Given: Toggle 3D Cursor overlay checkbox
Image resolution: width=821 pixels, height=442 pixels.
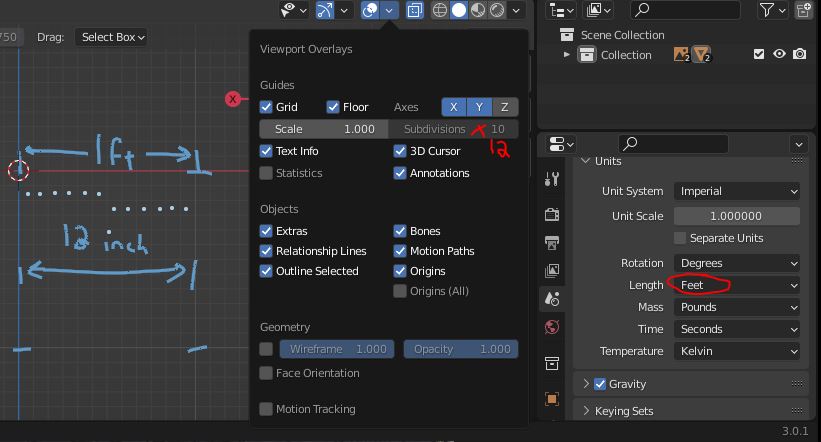Looking at the screenshot, I should (x=400, y=151).
